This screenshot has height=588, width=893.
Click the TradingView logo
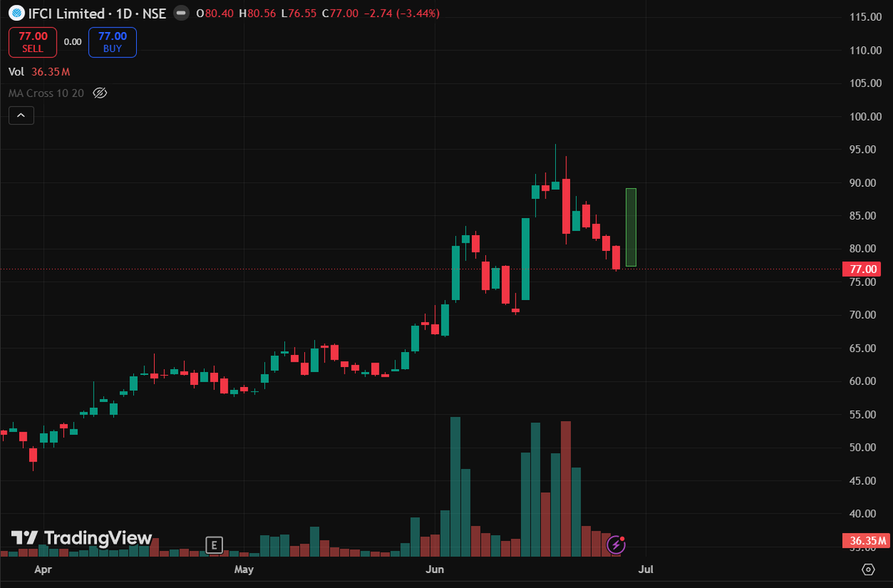pyautogui.click(x=81, y=537)
